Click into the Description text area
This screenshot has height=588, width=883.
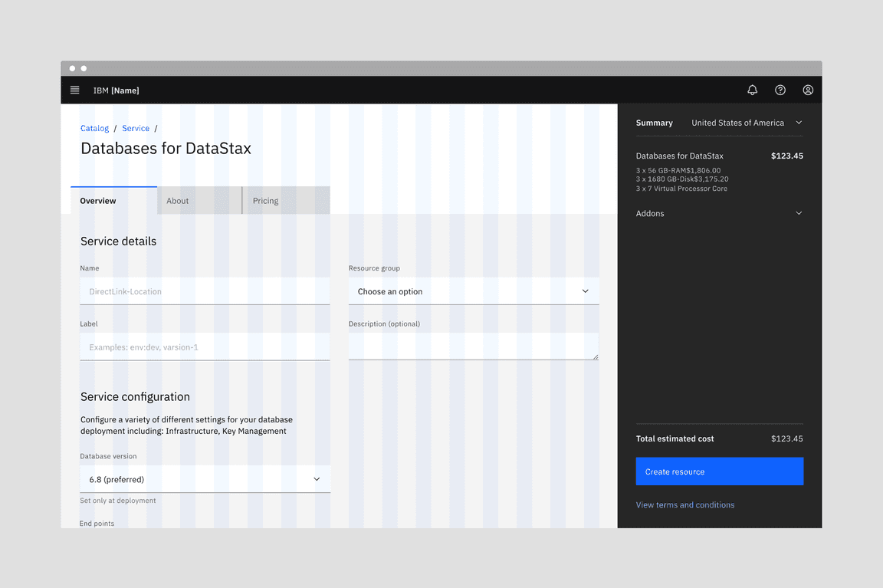click(468, 346)
